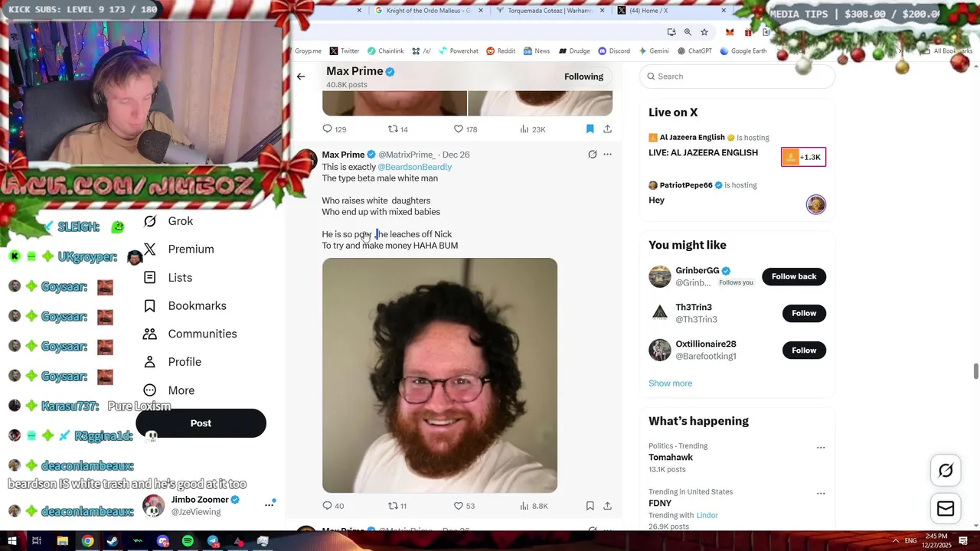The image size is (980, 551).
Task: Toggle the Following button for Max Prime
Action: pos(583,77)
